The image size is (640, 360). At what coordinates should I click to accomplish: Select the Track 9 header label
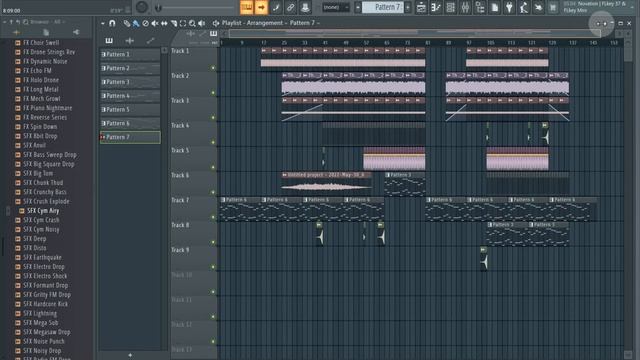click(180, 250)
